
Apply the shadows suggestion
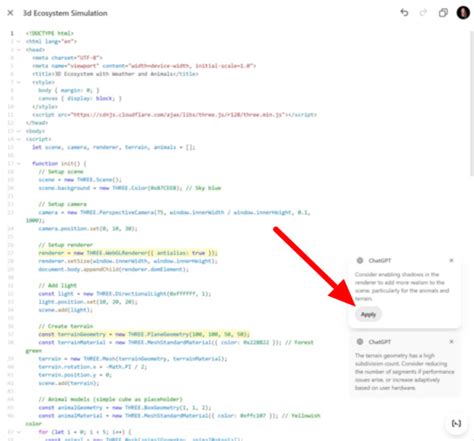pyautogui.click(x=368, y=314)
